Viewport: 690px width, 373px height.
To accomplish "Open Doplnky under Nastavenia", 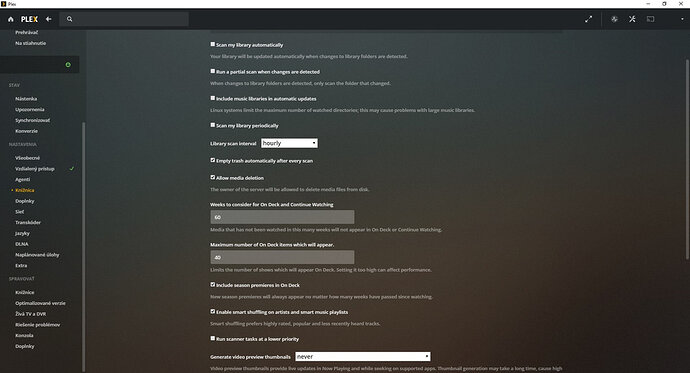I will coord(25,201).
